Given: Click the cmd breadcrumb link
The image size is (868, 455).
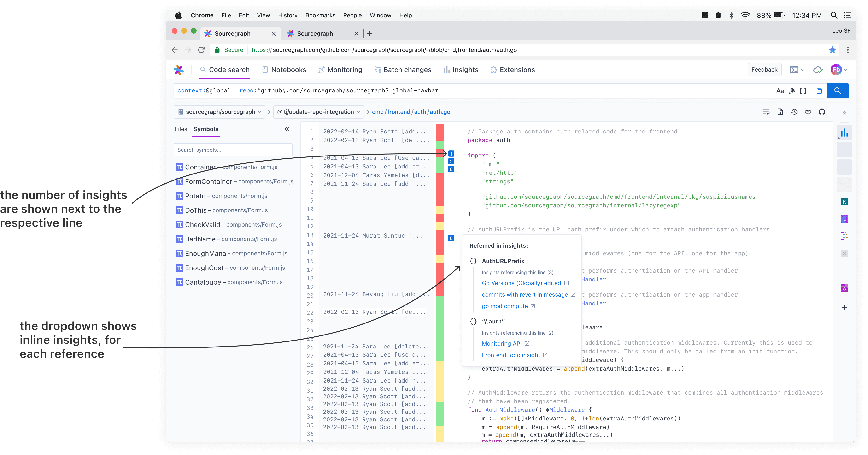Looking at the screenshot, I should 378,112.
